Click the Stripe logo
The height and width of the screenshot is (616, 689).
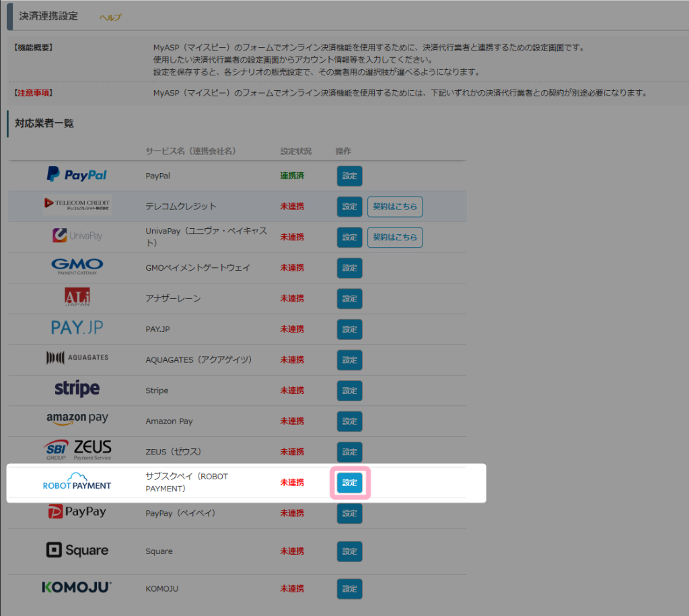(77, 389)
